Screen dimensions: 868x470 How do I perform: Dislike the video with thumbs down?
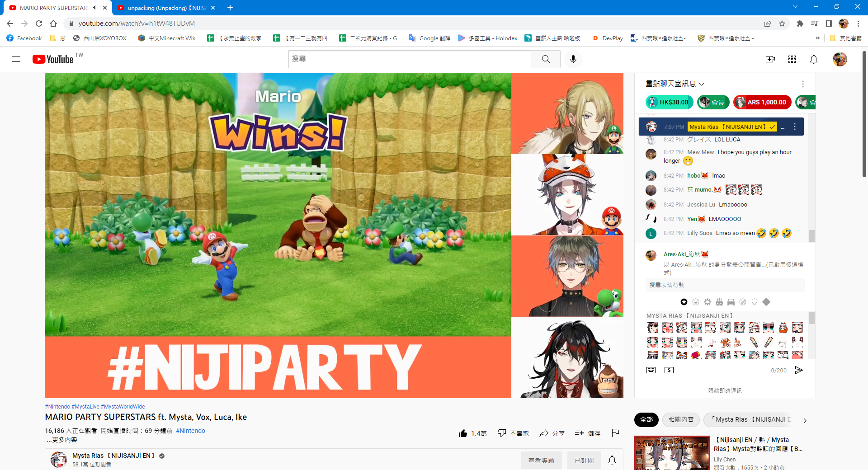502,433
